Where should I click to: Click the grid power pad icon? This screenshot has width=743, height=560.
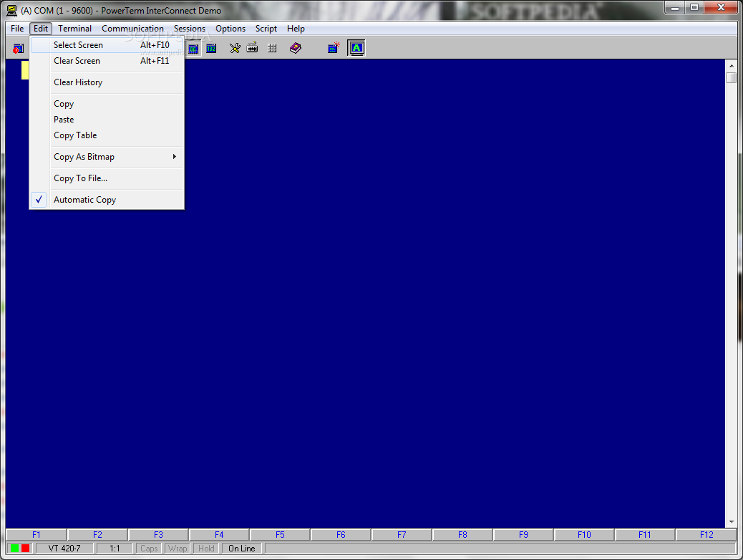(x=272, y=48)
